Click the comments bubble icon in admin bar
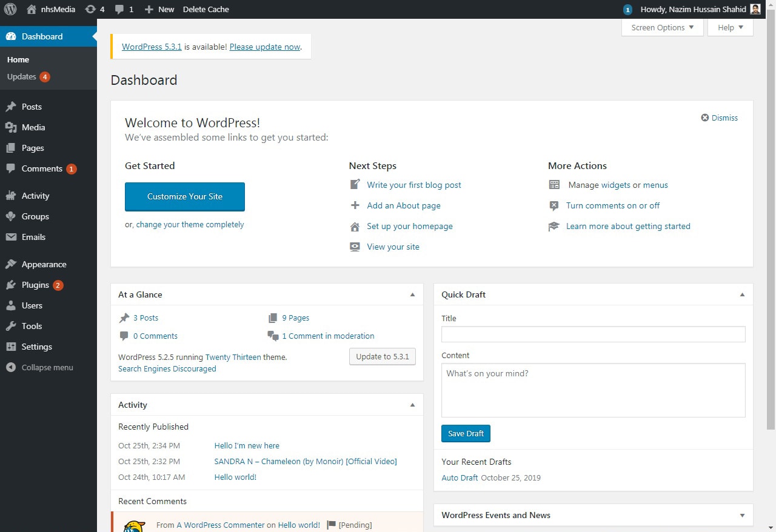 (118, 9)
